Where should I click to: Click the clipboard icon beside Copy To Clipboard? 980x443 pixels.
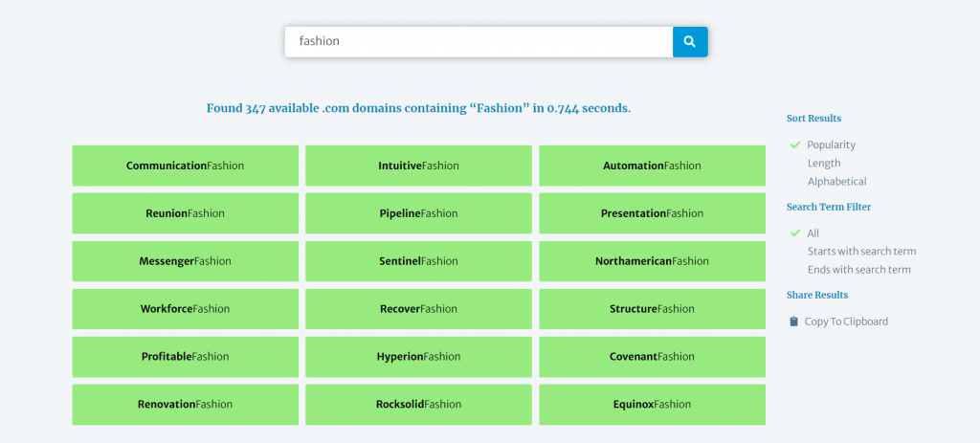[793, 321]
